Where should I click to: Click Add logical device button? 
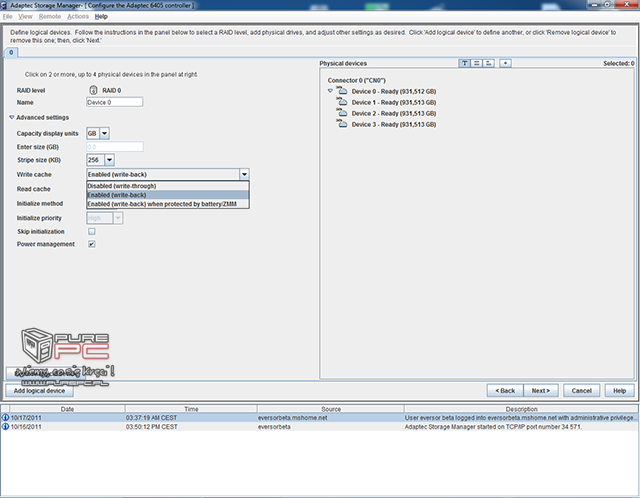coord(39,391)
